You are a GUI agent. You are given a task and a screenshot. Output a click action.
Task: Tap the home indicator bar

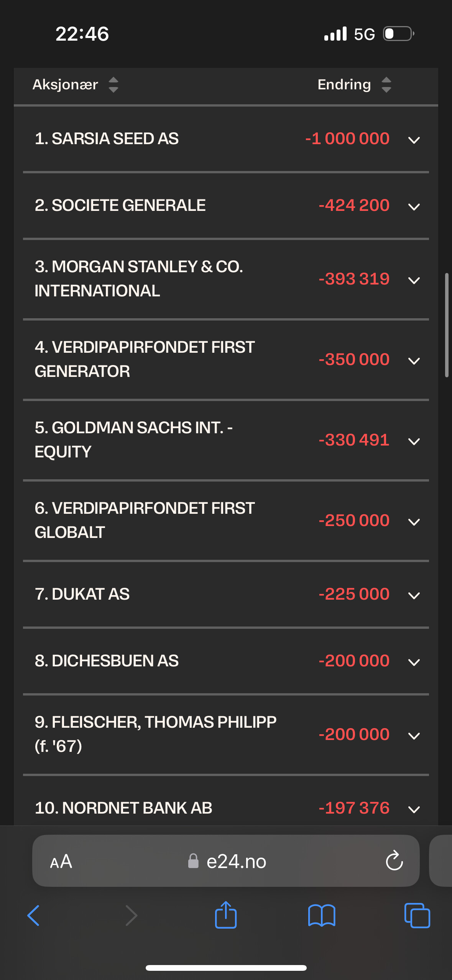[x=226, y=968]
